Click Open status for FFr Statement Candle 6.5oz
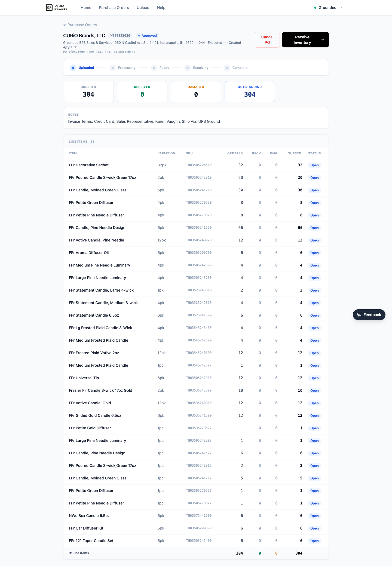Viewport: 392px width, 566px height. pos(314,316)
